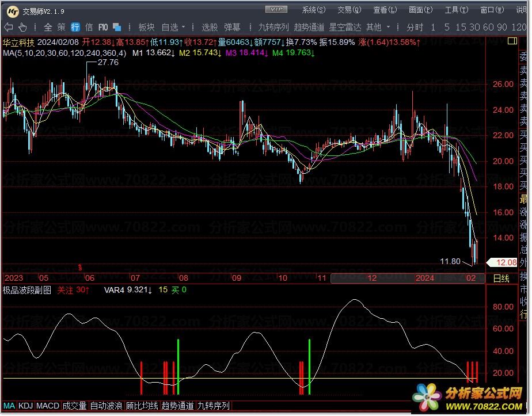Open the 查看(L) menu
Viewport: 532px width, 416px height.
coord(385,10)
